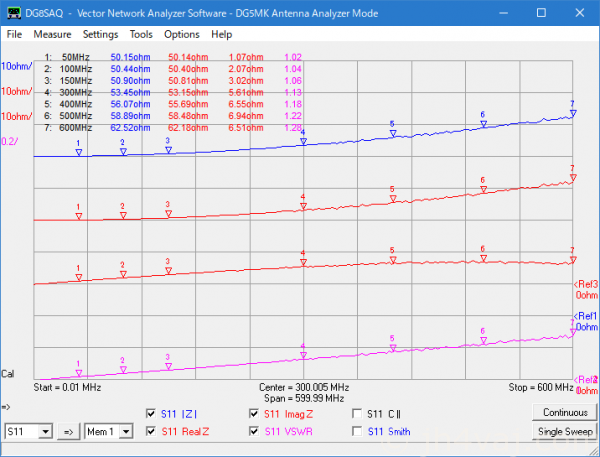Toggle the S11 |Z| trace checkbox

click(x=152, y=413)
